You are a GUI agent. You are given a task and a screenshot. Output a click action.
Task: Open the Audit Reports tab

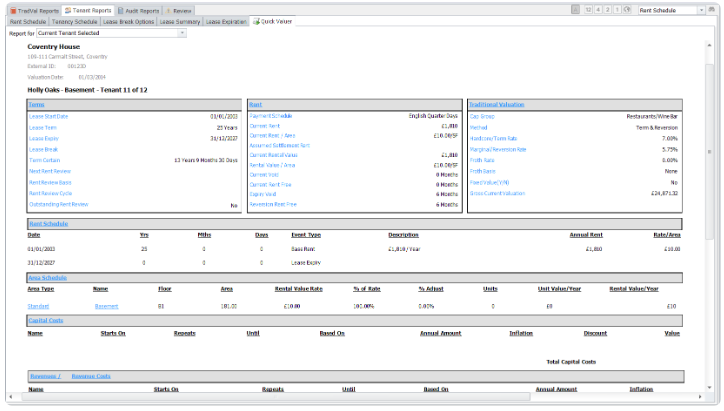pos(140,9)
